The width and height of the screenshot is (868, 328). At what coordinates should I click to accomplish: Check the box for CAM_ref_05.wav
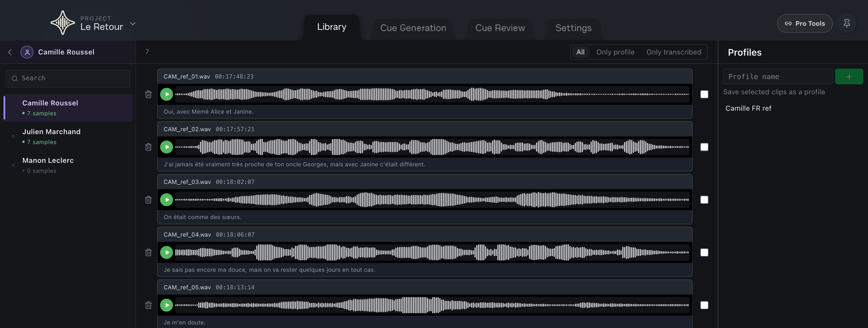pyautogui.click(x=704, y=305)
